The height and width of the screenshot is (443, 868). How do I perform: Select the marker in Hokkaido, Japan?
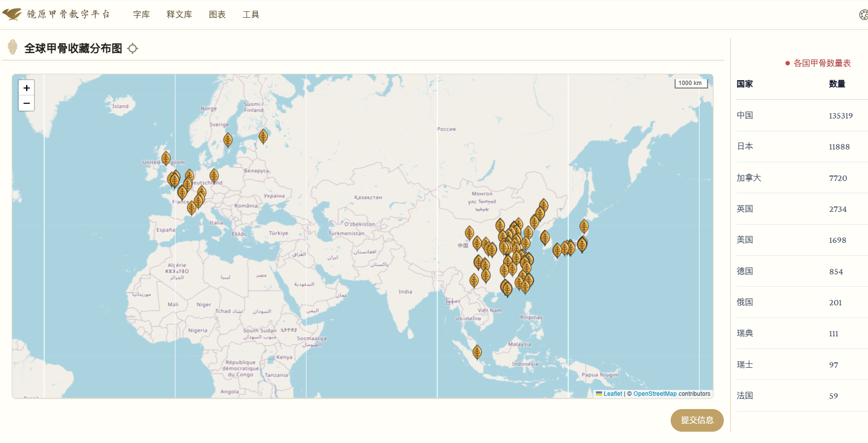point(584,226)
